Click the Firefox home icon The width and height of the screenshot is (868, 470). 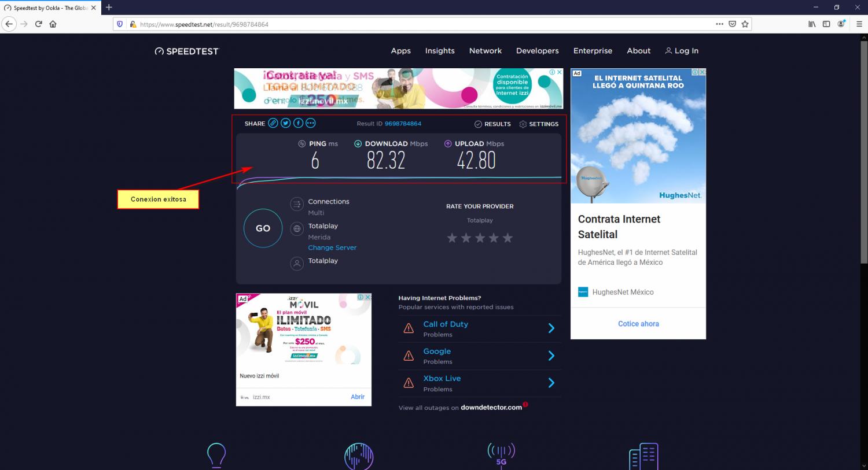(53, 24)
